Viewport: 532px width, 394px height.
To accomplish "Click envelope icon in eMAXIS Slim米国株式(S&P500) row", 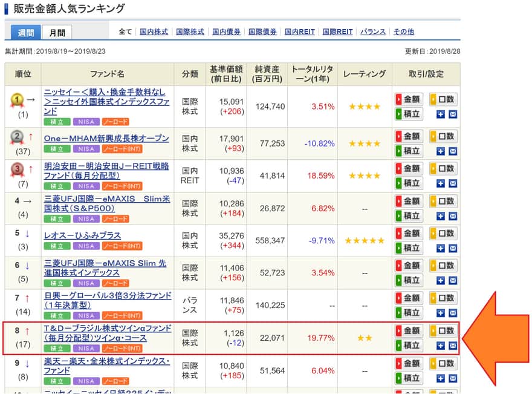I will click(x=453, y=216).
